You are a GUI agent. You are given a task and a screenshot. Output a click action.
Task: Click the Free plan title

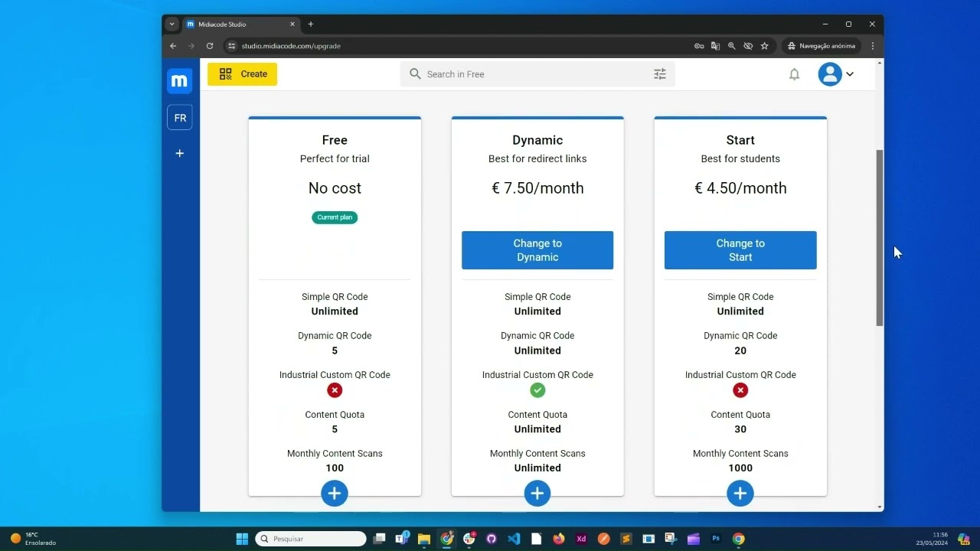[x=335, y=140]
